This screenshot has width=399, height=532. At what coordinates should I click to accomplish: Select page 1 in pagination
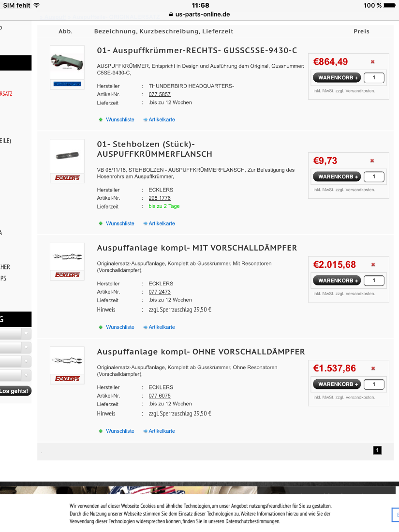377,450
